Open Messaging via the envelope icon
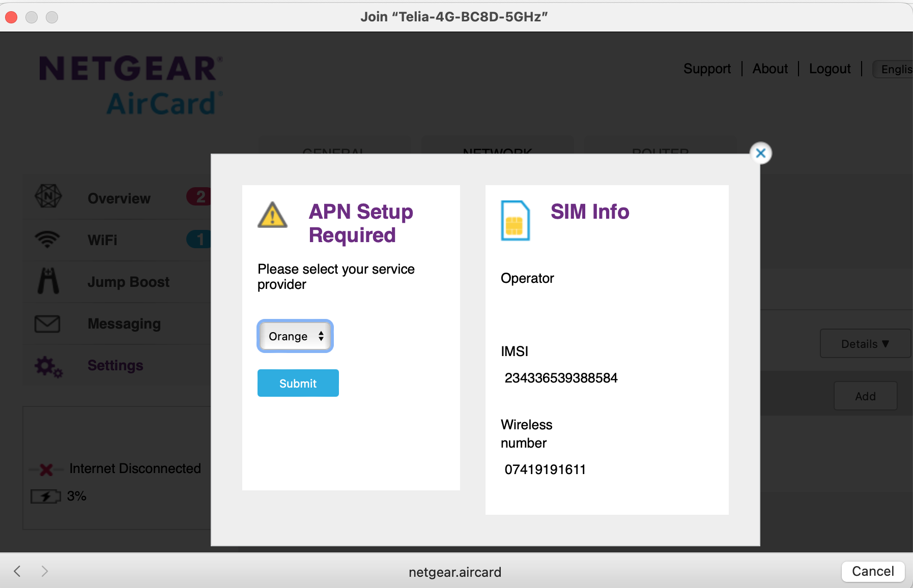 (x=48, y=323)
